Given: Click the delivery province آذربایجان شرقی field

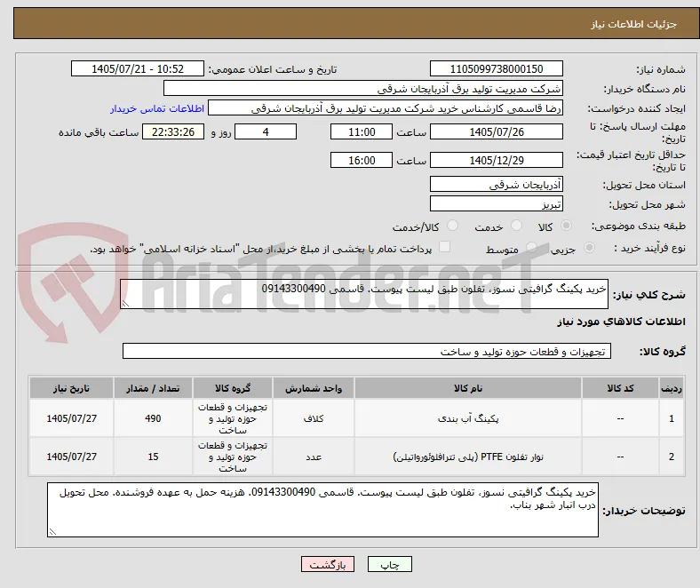Looking at the screenshot, I should 496,184.
